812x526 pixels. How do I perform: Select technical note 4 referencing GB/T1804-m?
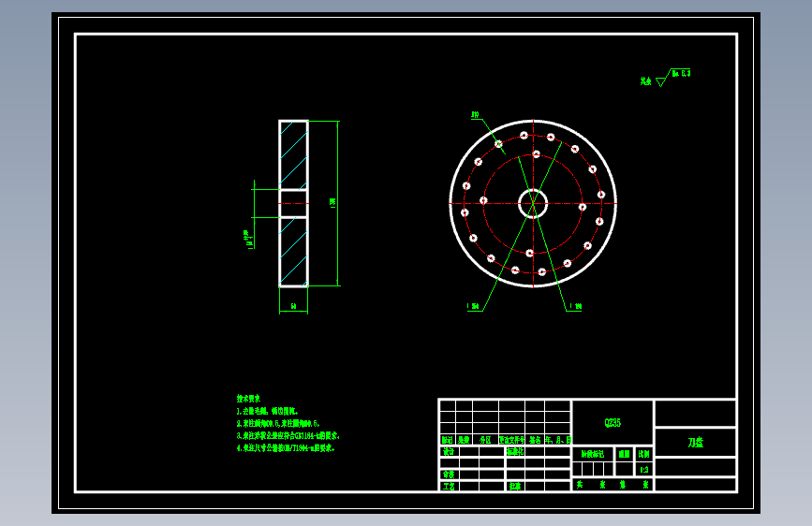pos(286,448)
